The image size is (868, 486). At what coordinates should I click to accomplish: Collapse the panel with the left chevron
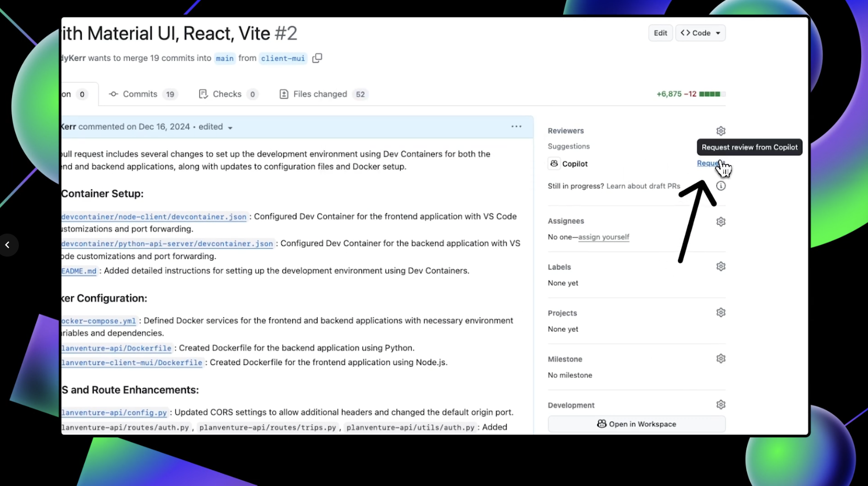[8, 245]
